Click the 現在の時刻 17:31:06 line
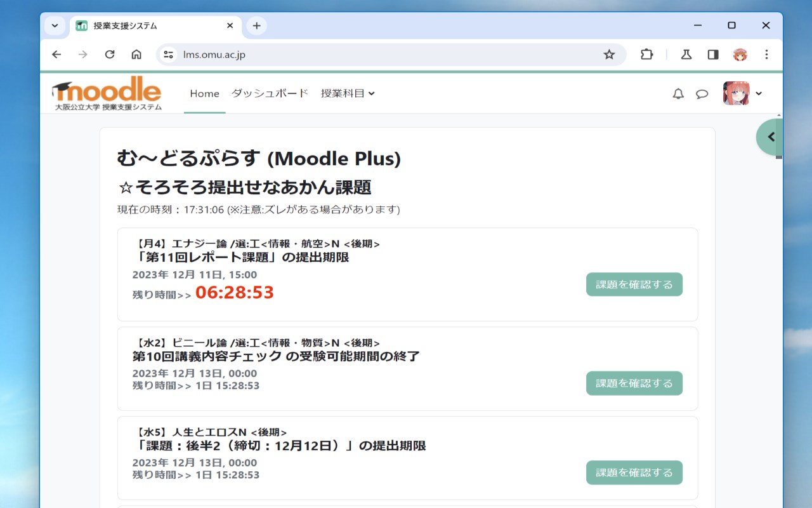Image resolution: width=812 pixels, height=508 pixels. [x=258, y=210]
